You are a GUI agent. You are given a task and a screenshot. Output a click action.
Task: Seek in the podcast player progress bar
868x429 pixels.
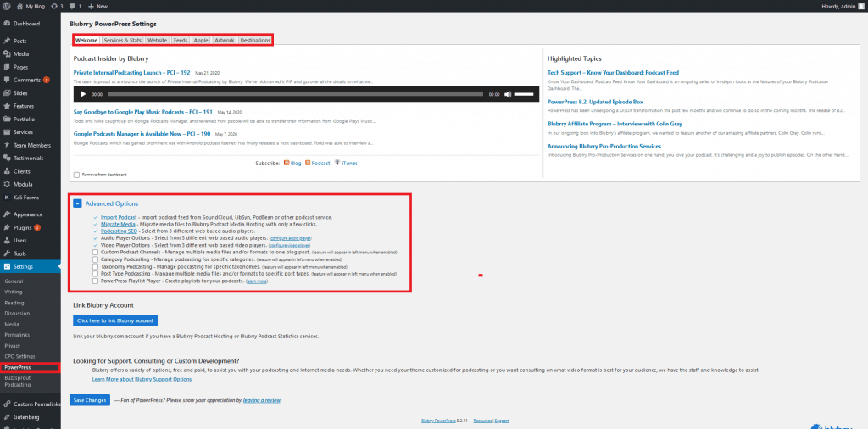(296, 94)
